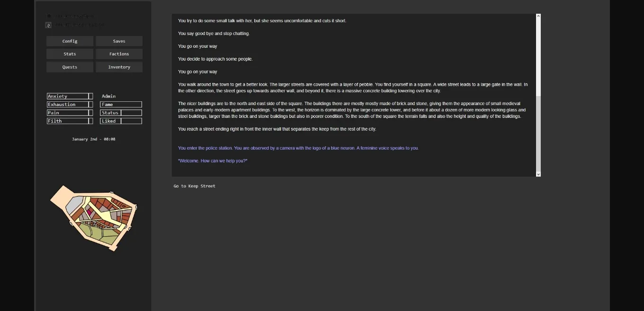Click the Filth bar
This screenshot has height=311, width=644.
click(70, 121)
